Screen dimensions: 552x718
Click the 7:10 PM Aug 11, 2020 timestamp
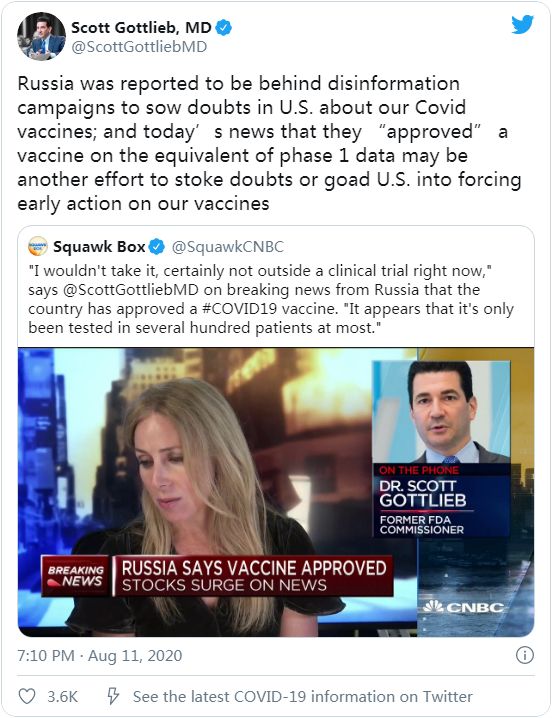[99, 655]
